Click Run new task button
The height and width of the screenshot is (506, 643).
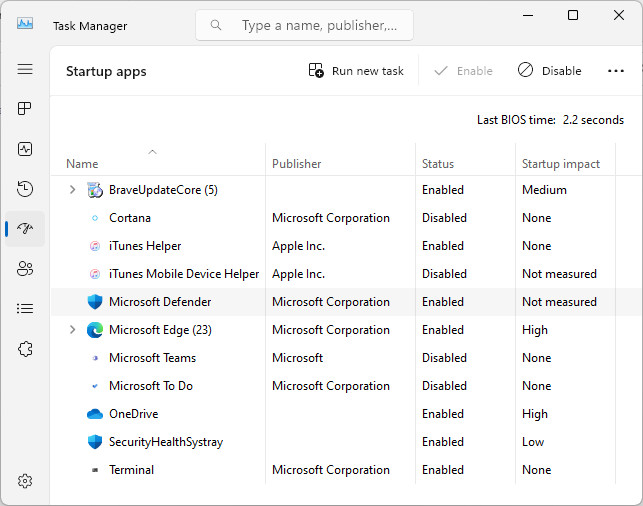(356, 71)
